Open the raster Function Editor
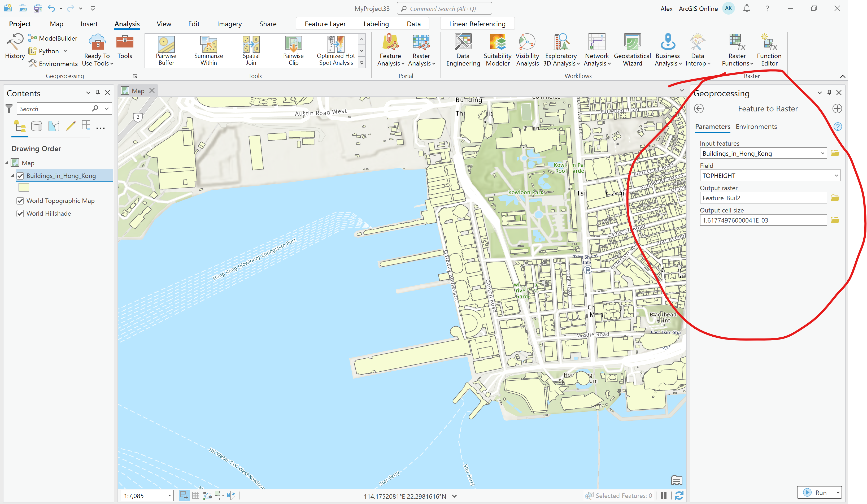Screen dimensions: 867x504 (x=768, y=50)
